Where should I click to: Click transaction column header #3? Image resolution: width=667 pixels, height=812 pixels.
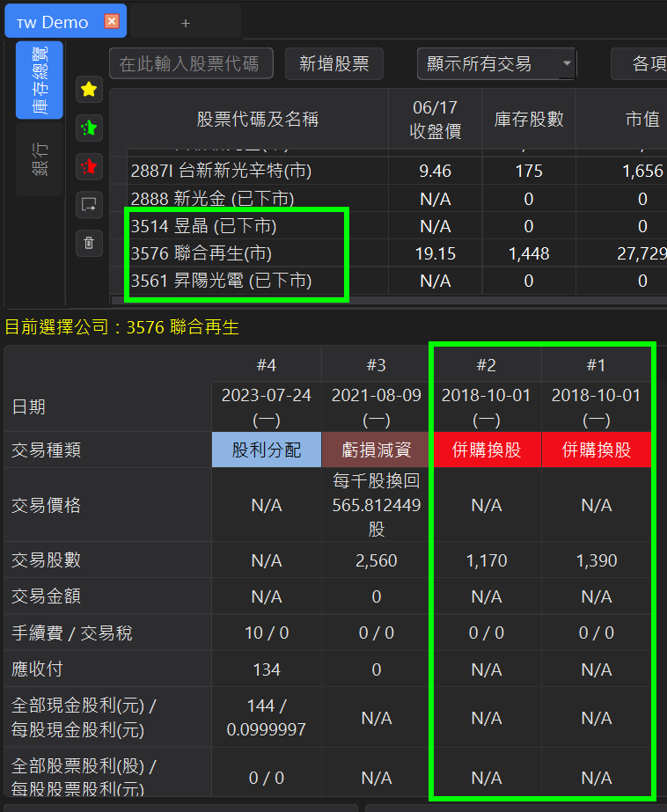(377, 365)
